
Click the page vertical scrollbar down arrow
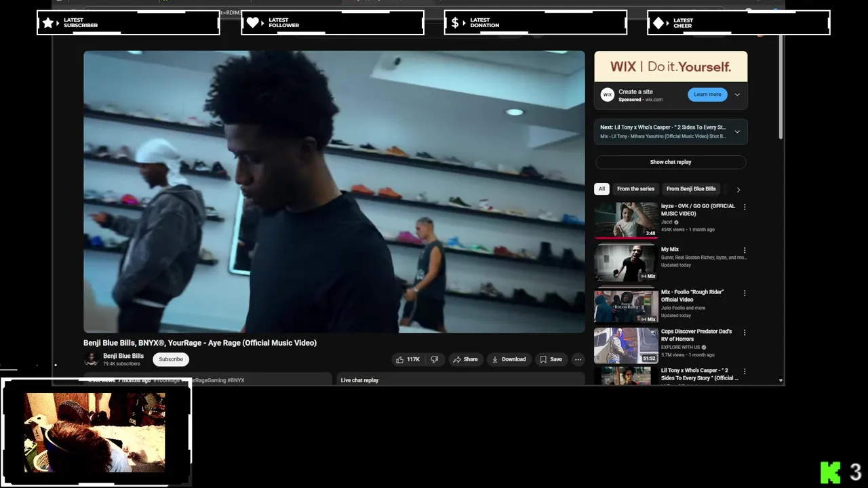[781, 381]
